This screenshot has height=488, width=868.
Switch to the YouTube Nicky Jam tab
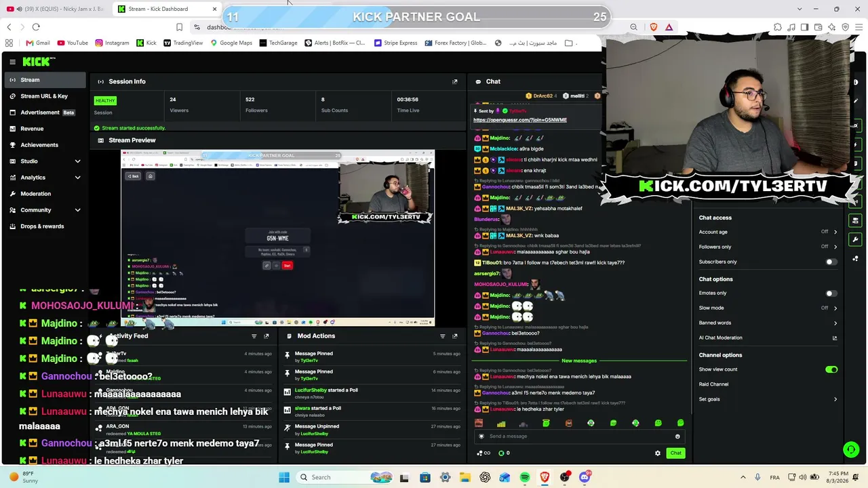coord(56,9)
